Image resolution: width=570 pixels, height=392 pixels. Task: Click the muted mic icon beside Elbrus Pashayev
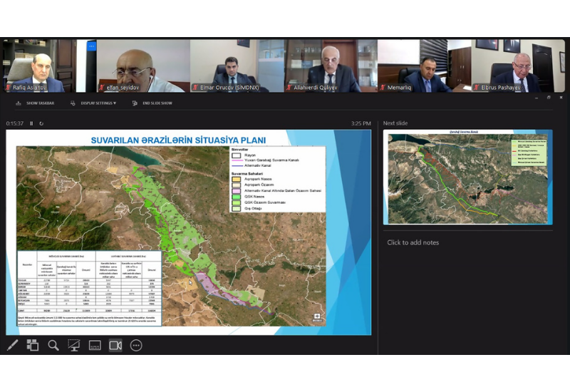click(x=477, y=88)
